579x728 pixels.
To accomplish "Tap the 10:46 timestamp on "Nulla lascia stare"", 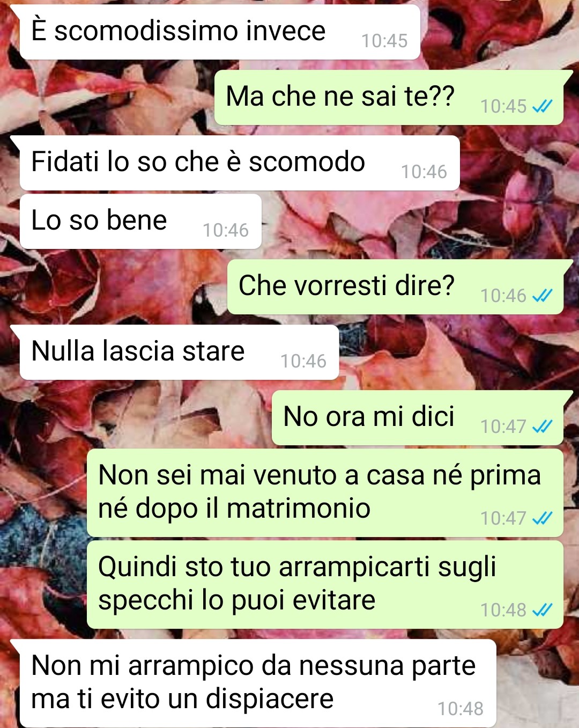I will [x=303, y=361].
